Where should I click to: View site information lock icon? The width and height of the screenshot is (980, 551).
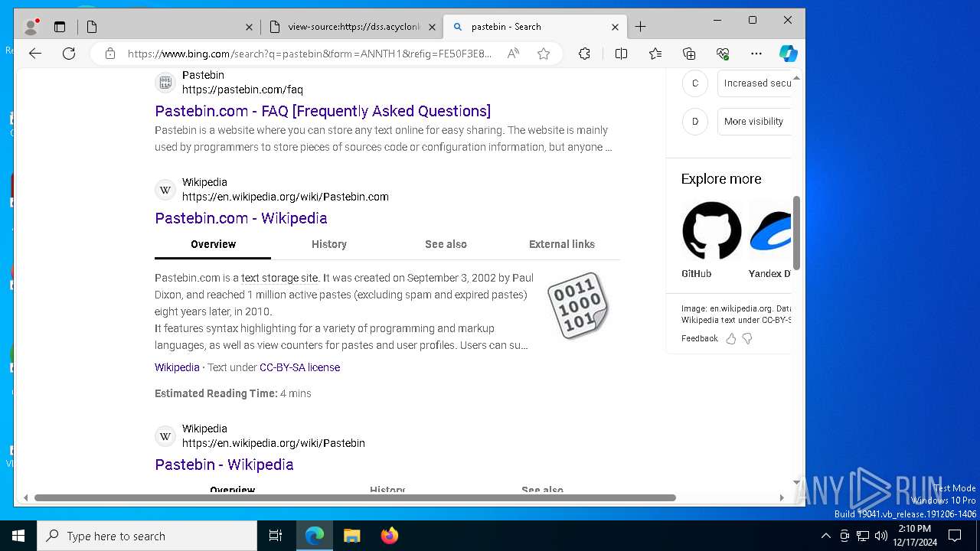[x=110, y=54]
